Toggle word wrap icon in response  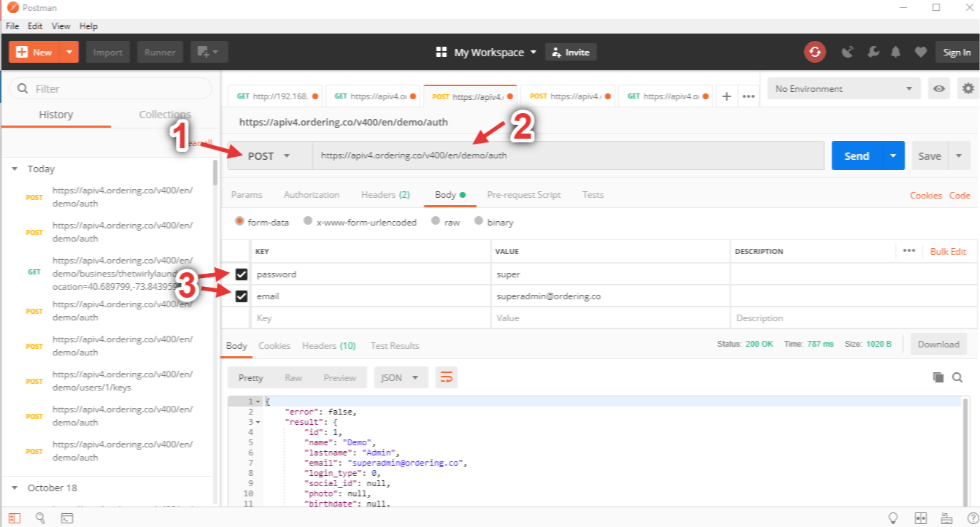pyautogui.click(x=447, y=377)
